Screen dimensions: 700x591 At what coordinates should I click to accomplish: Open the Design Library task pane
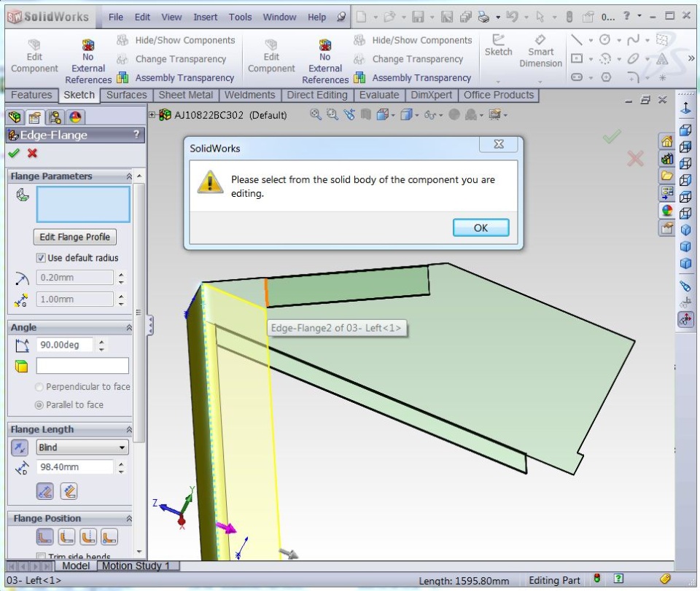666,159
